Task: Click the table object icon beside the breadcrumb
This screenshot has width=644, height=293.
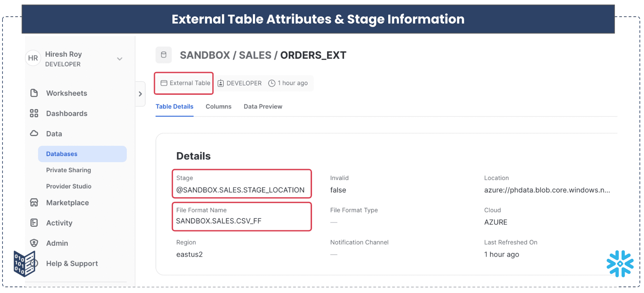Action: point(163,55)
